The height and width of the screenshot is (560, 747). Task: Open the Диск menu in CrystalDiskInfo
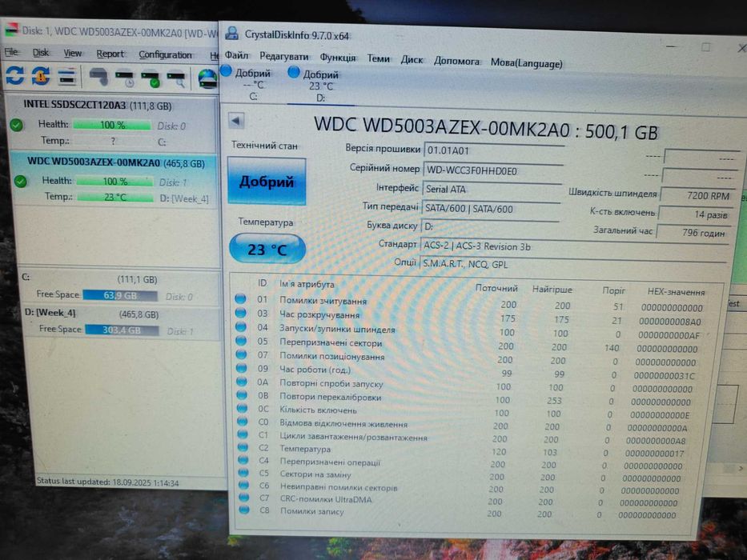point(412,59)
